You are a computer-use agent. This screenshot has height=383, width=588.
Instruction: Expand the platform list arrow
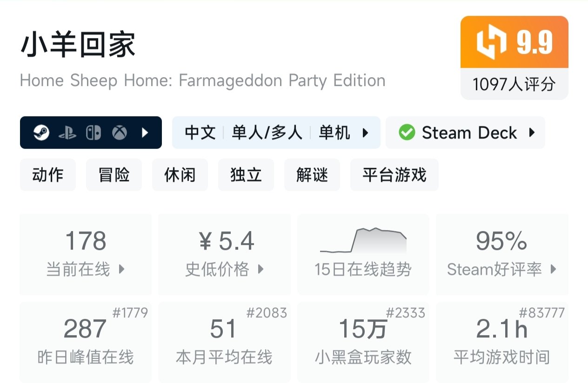pos(145,133)
